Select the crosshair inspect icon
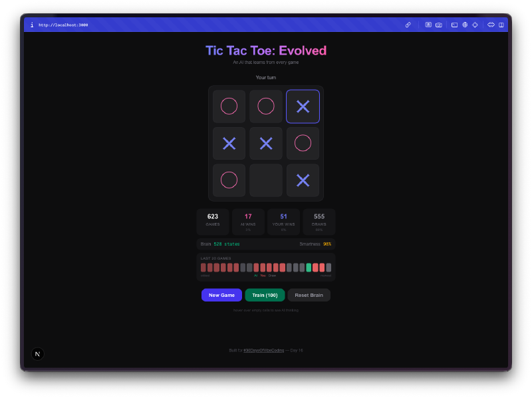 click(x=475, y=25)
